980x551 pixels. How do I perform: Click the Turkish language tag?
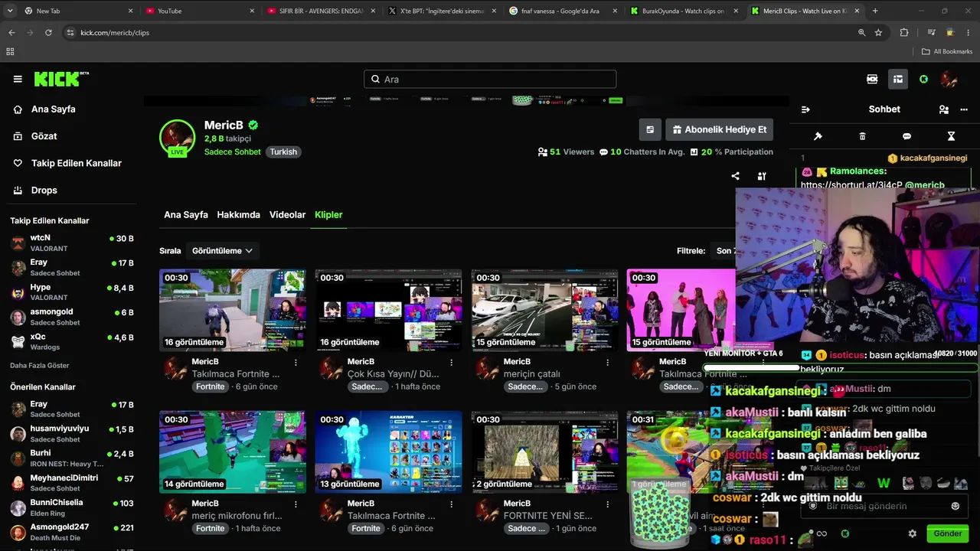[283, 152]
